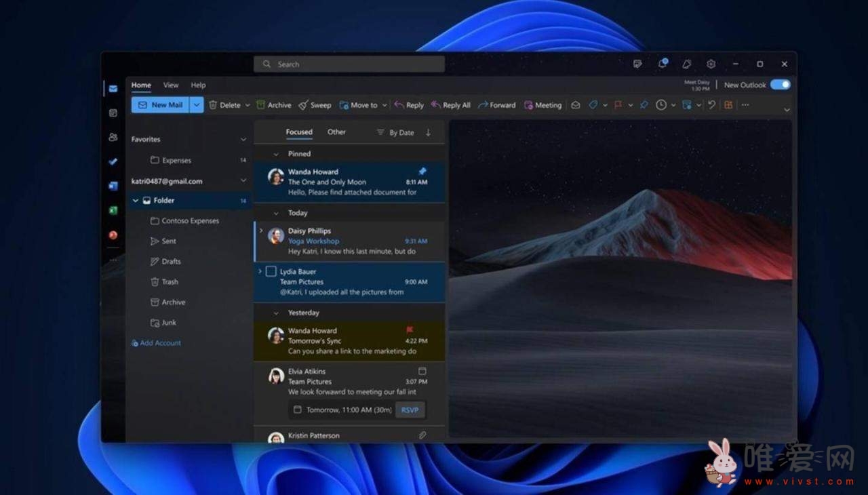This screenshot has width=868, height=495.
Task: Open the Calendar module in left rail
Action: pos(113,113)
